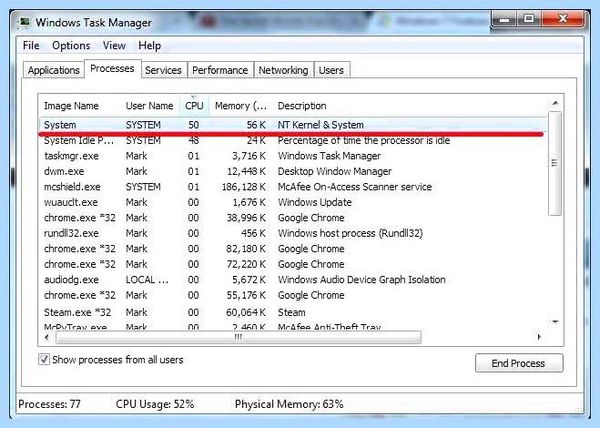This screenshot has height=428, width=600.
Task: Select the System Idle Process row
Action: 293,141
